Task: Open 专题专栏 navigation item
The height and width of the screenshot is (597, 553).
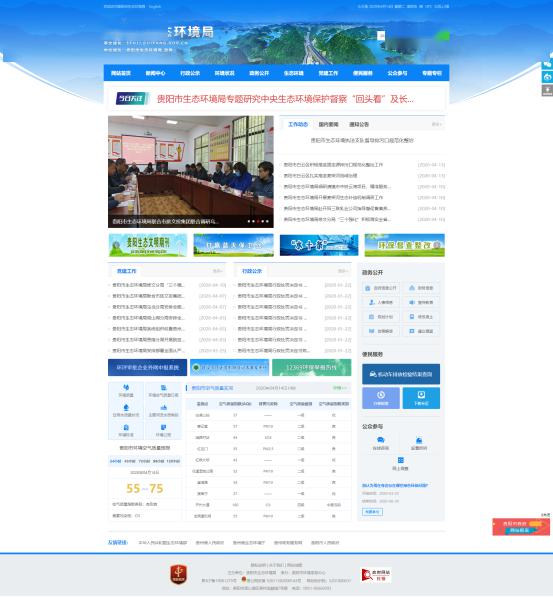Action: click(x=432, y=73)
